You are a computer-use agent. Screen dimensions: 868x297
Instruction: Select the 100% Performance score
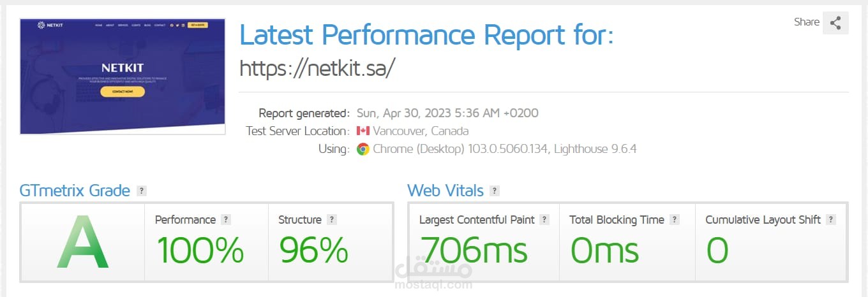[x=200, y=250]
